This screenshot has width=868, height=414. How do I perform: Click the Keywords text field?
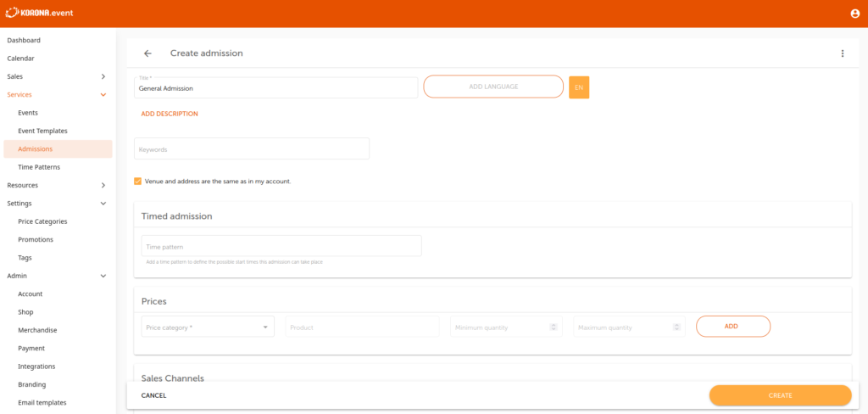[252, 149]
